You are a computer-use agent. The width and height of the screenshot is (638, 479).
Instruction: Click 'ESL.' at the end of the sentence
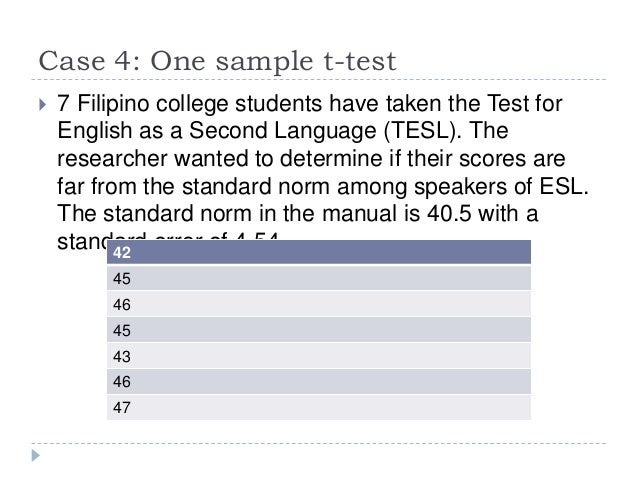(564, 186)
